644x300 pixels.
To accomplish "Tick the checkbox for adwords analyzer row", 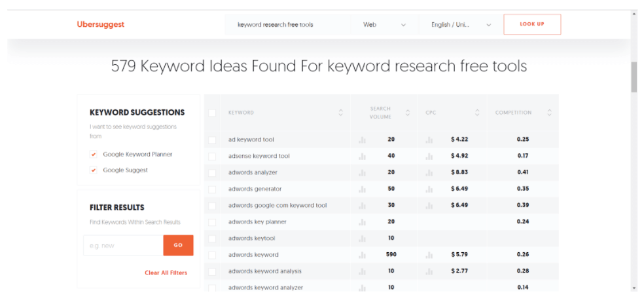I will [212, 173].
